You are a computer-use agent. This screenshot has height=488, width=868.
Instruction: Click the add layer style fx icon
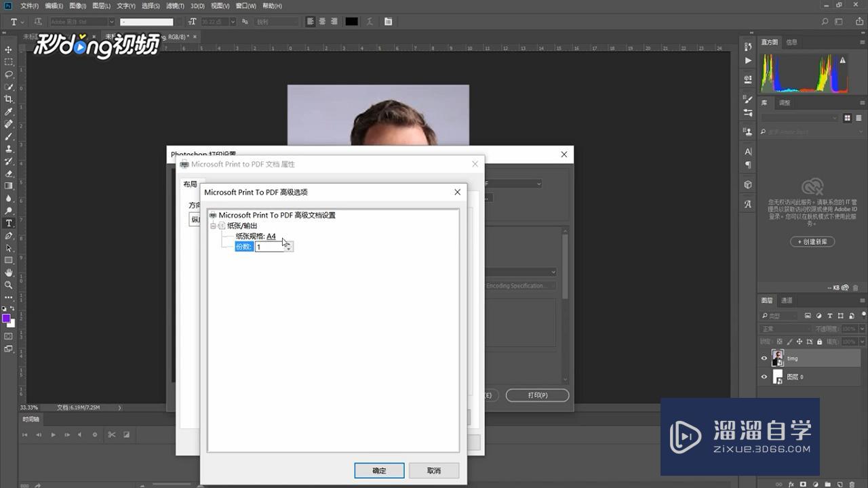click(791, 484)
